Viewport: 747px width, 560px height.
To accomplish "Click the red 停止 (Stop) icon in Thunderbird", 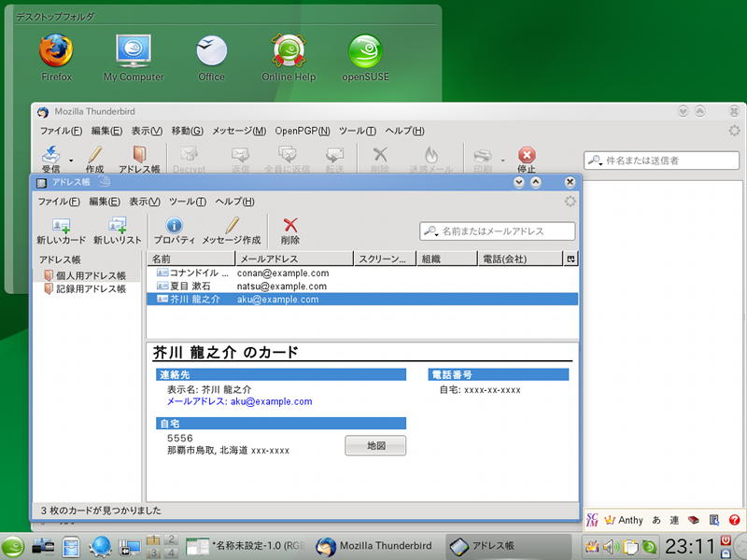I will (527, 156).
